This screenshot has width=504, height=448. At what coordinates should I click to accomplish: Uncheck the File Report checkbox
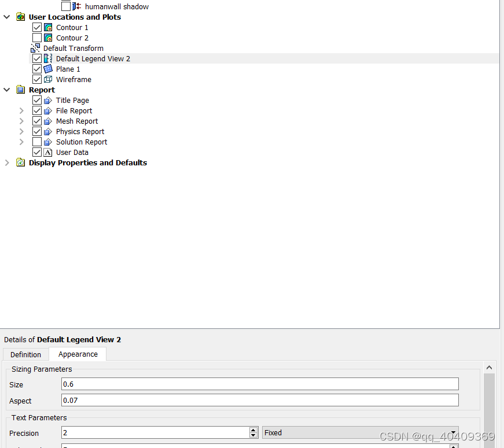37,110
